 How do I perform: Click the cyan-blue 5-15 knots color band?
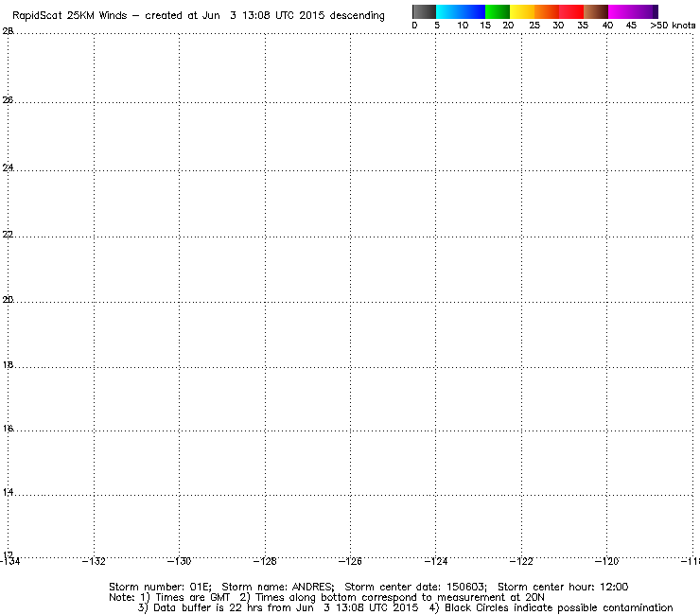tap(461, 11)
